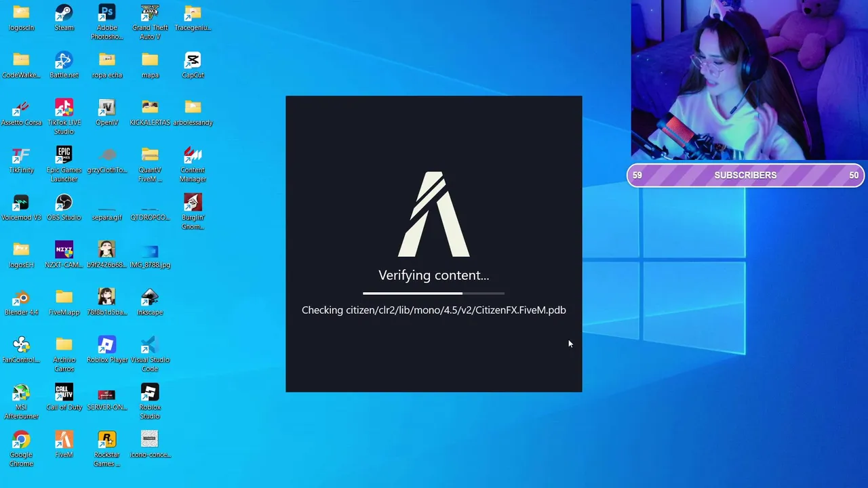
Task: Select the SERVER-ON file icon
Action: (106, 398)
